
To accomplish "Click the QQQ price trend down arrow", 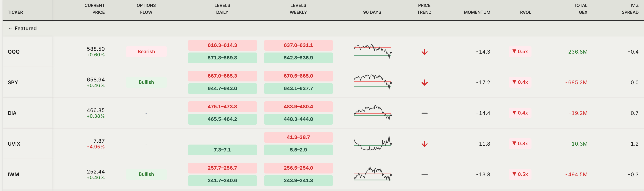I will click(x=425, y=52).
